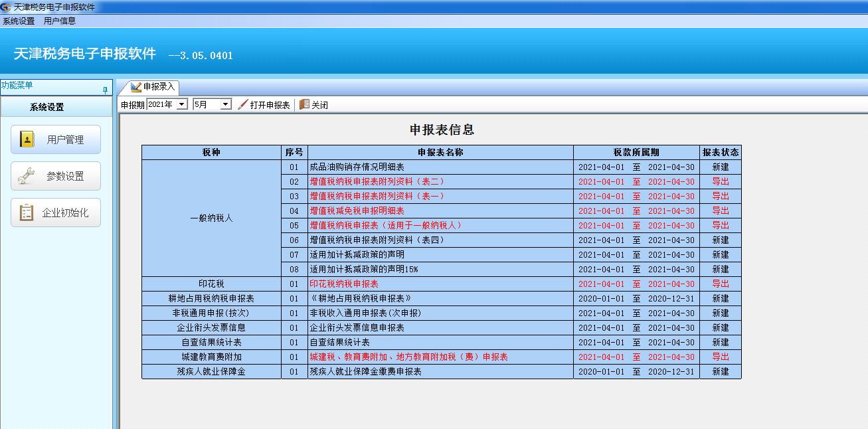Switch to the 申报录入 tab
Image resolution: width=868 pixels, height=429 pixels.
pos(149,87)
